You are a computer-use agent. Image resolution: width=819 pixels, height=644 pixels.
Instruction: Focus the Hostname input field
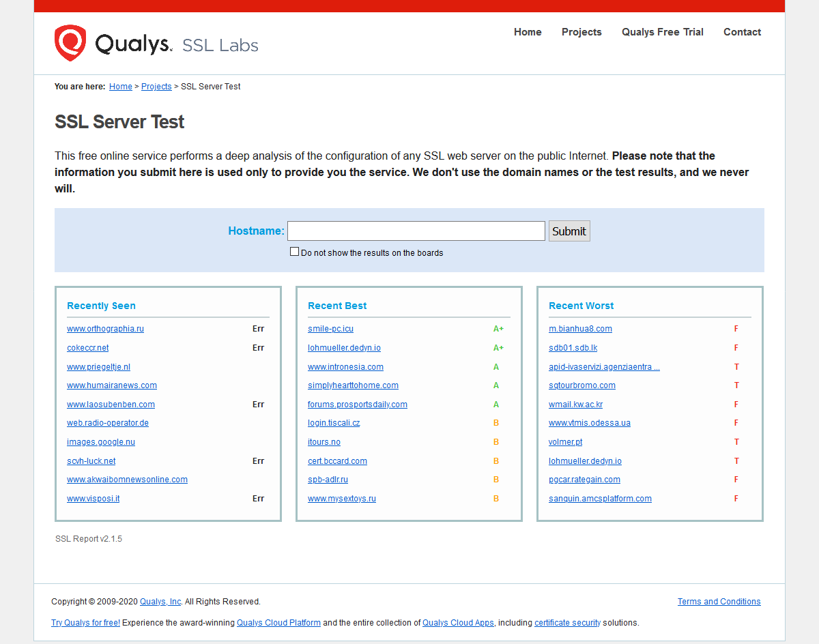(416, 231)
